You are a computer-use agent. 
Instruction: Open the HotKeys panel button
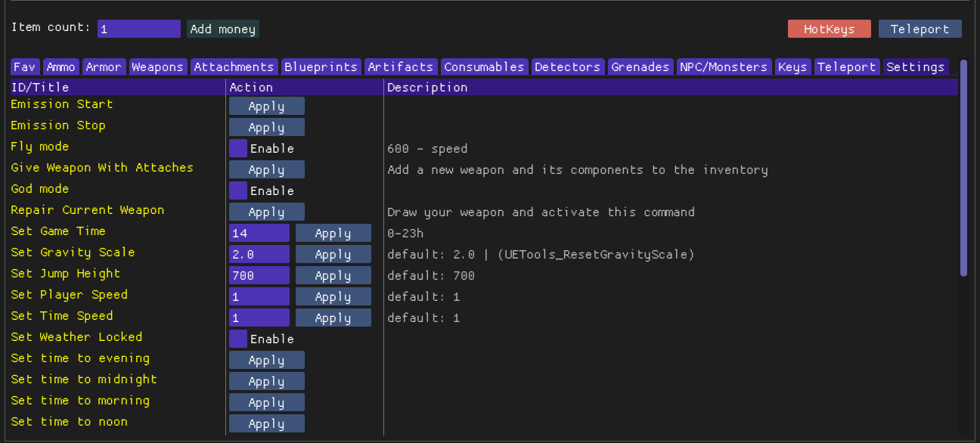coord(829,29)
